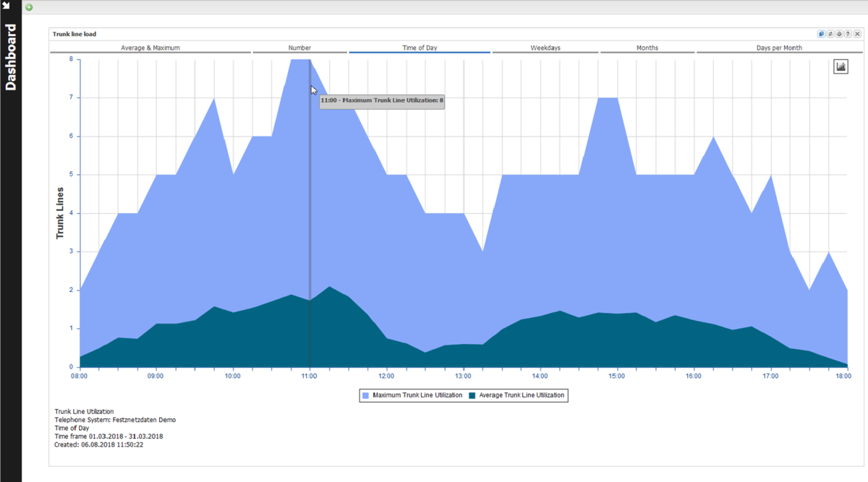Screen dimensions: 868x482
Task: Click the green add widget plus icon
Action: (29, 7)
